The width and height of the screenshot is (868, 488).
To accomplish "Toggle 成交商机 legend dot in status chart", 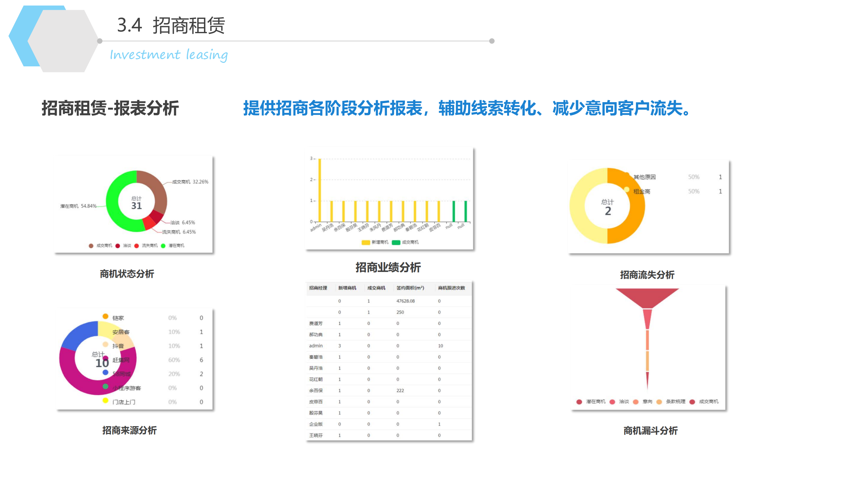I will point(91,246).
